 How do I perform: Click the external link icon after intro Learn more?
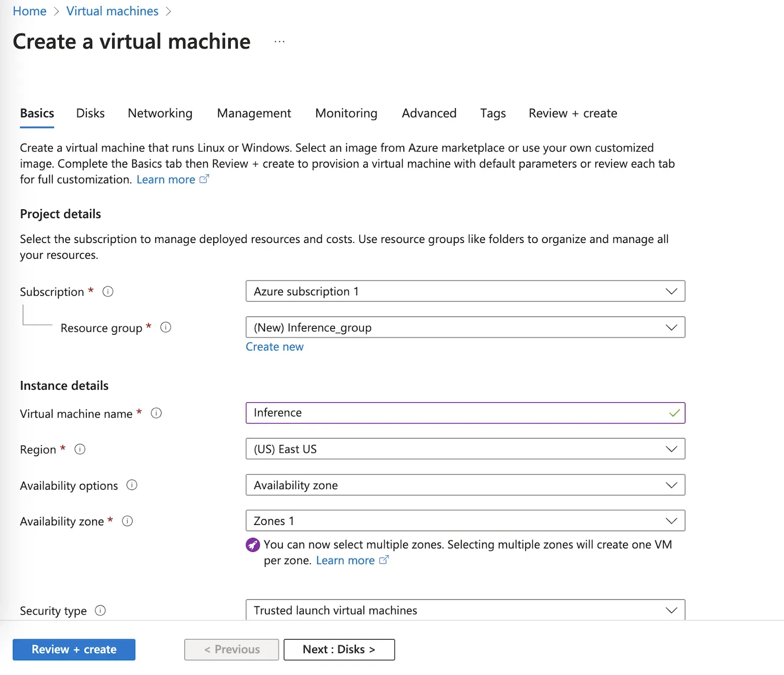(x=204, y=179)
